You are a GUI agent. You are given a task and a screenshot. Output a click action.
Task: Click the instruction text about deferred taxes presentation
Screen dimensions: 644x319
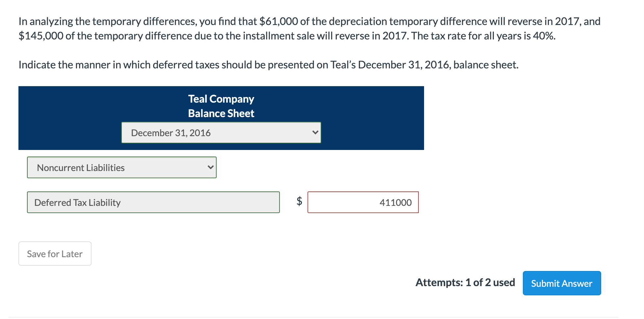click(268, 64)
